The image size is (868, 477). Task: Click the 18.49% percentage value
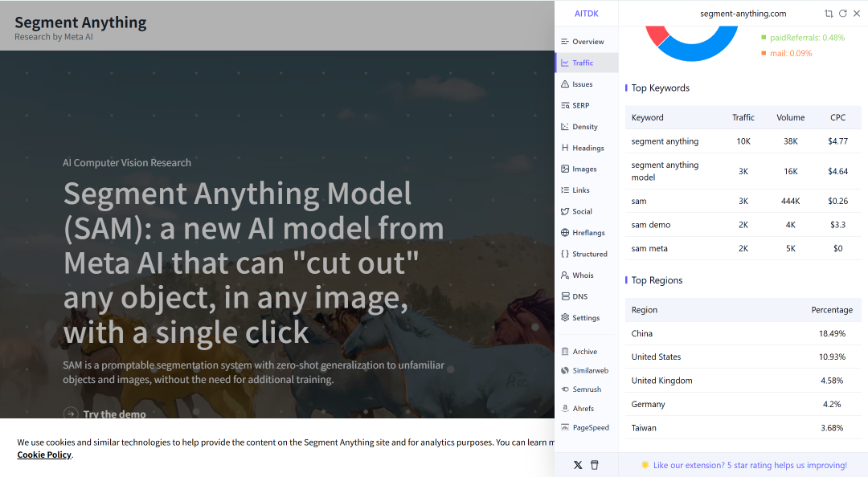click(x=832, y=334)
